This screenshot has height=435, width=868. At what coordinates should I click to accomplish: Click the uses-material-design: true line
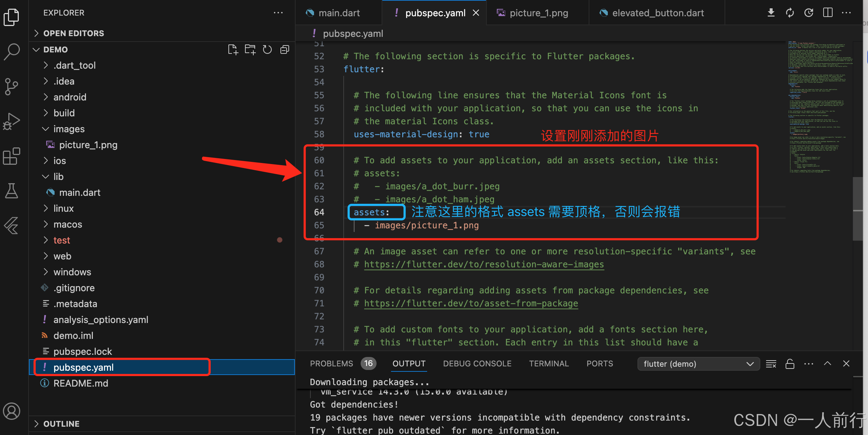coord(421,134)
